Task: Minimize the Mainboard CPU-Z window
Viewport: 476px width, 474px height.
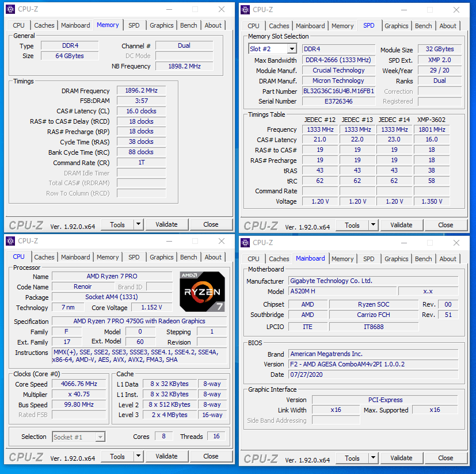Action: coord(404,243)
